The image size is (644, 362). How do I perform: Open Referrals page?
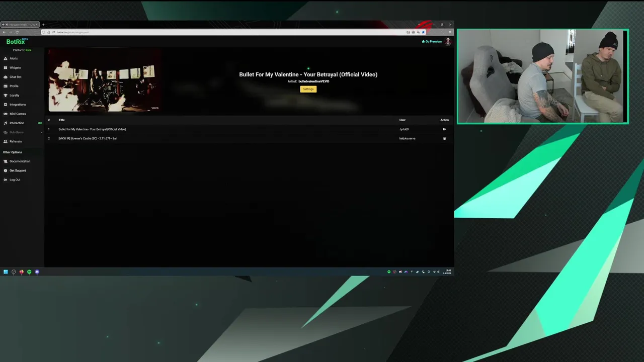[x=16, y=141]
